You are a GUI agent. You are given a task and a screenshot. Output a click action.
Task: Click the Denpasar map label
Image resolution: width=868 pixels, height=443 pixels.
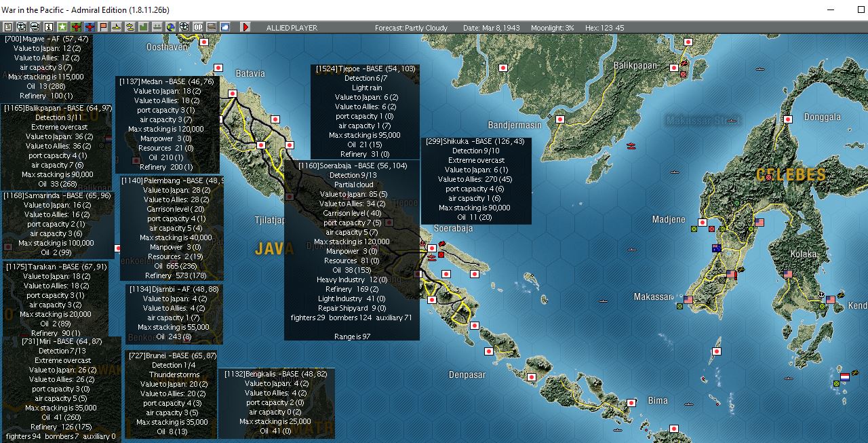click(469, 374)
